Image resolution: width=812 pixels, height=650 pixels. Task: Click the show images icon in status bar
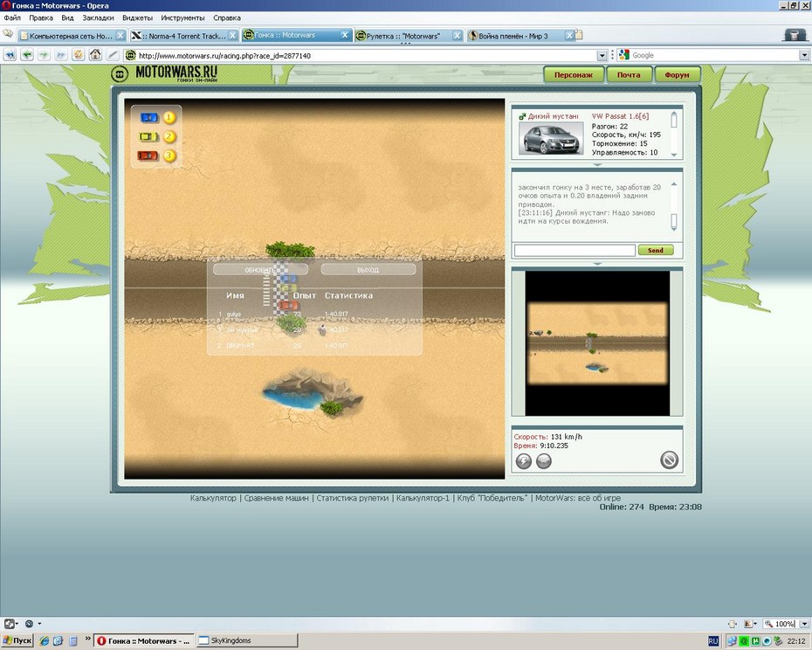[x=748, y=624]
